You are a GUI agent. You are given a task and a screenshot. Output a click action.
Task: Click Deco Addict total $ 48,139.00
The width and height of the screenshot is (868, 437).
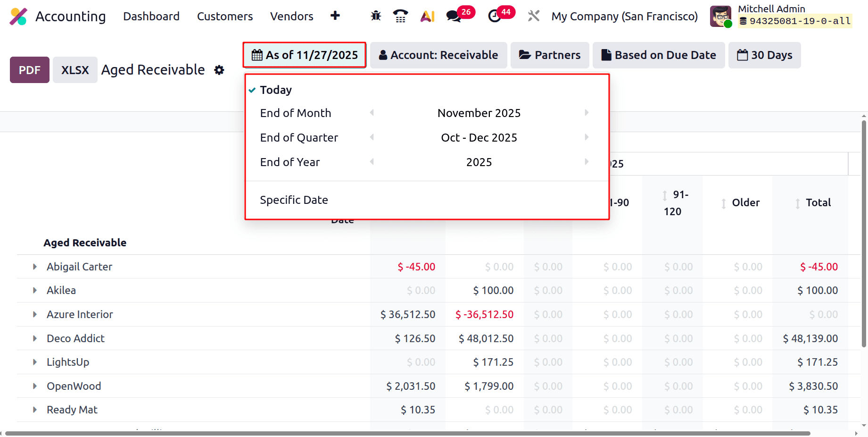pos(810,338)
